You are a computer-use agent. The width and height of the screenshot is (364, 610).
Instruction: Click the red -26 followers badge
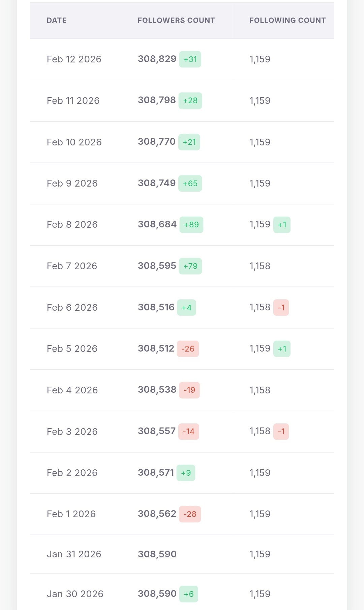(188, 349)
